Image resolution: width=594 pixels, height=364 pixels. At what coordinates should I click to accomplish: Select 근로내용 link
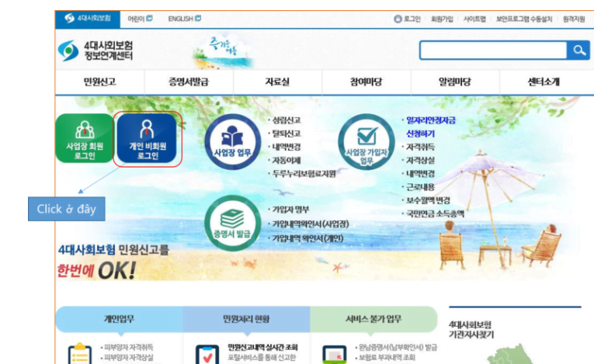coord(420,187)
